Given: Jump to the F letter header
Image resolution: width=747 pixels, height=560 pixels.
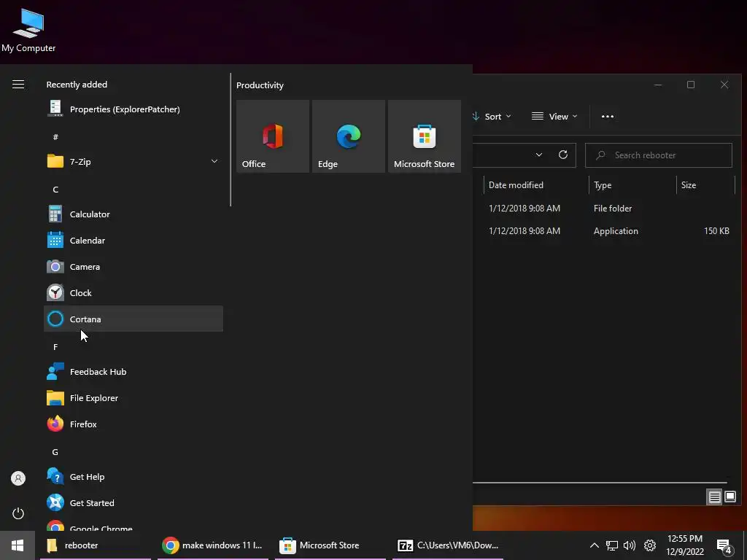Looking at the screenshot, I should tap(55, 347).
